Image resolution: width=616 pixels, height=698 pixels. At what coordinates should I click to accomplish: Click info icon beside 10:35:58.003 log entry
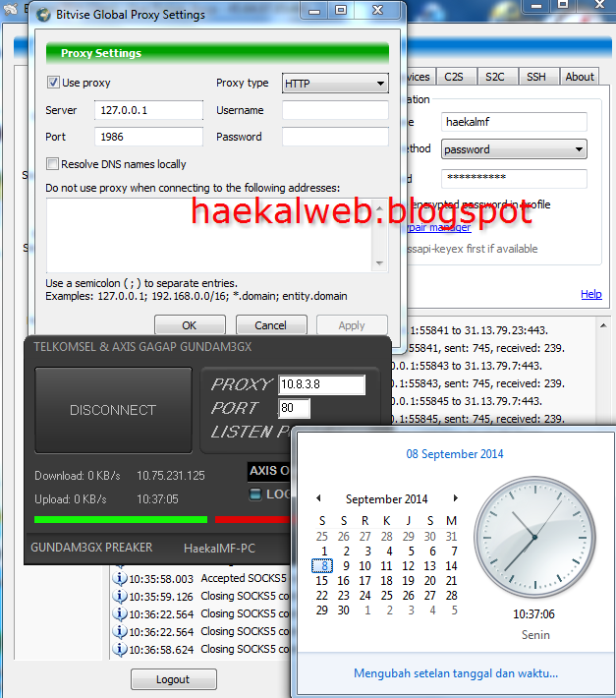[119, 578]
